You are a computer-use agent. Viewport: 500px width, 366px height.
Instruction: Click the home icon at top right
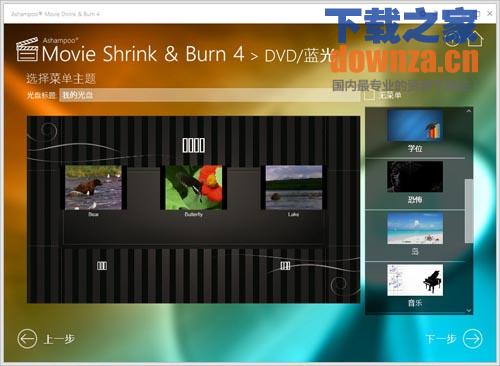click(x=476, y=39)
